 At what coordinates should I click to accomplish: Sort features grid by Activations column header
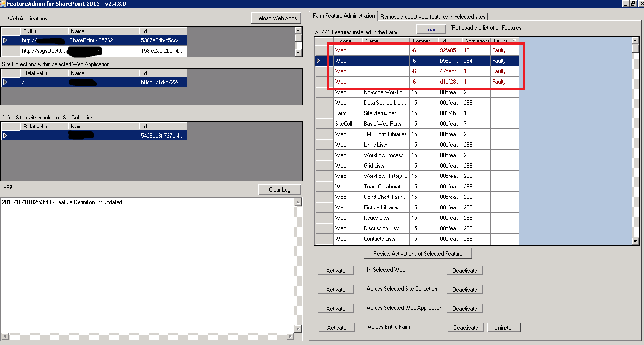(476, 41)
